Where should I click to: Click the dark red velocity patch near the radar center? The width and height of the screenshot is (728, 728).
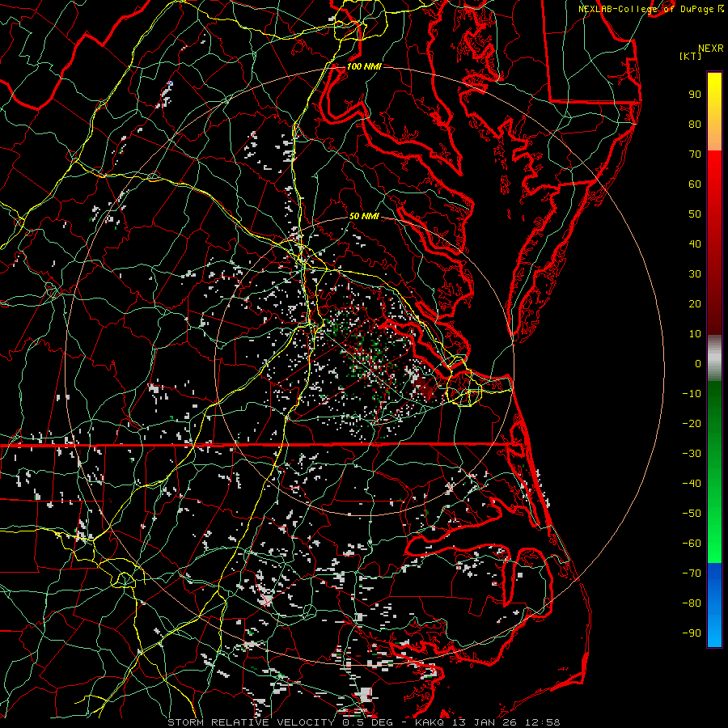pos(425,388)
